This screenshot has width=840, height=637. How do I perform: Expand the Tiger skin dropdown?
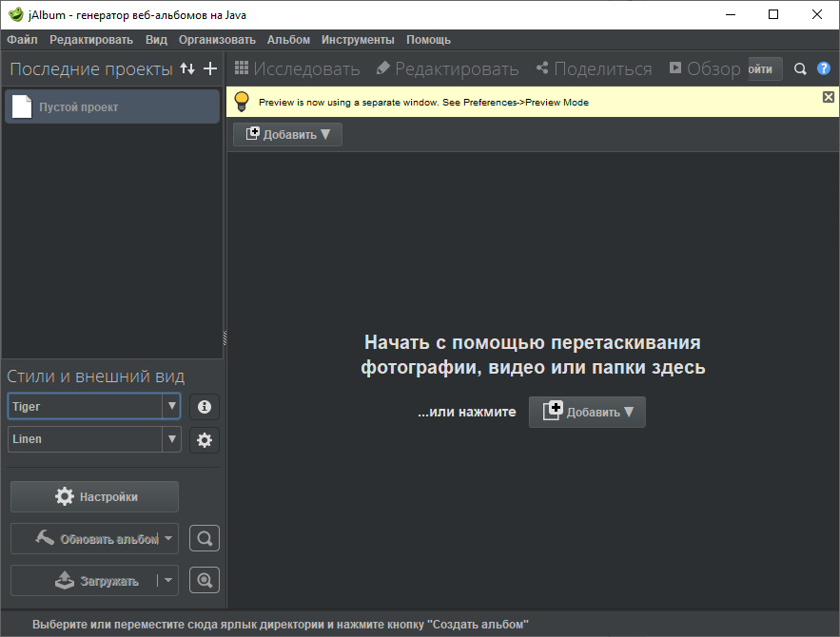171,406
